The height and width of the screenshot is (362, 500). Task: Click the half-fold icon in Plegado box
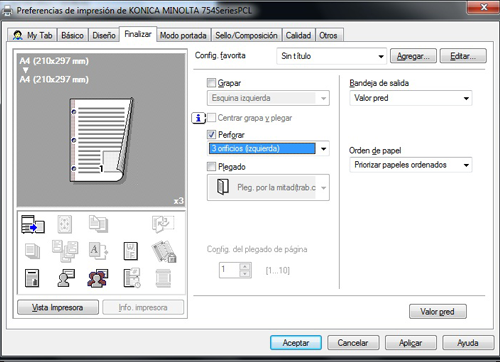(223, 186)
